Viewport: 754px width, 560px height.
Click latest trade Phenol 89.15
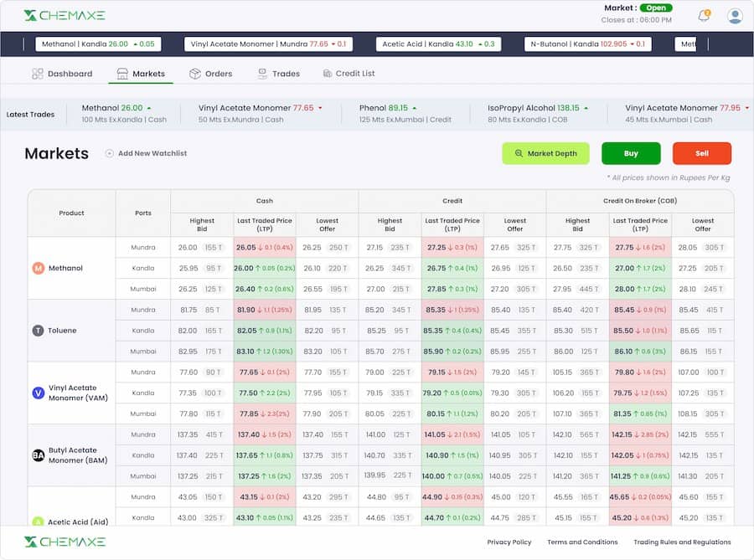(x=405, y=114)
